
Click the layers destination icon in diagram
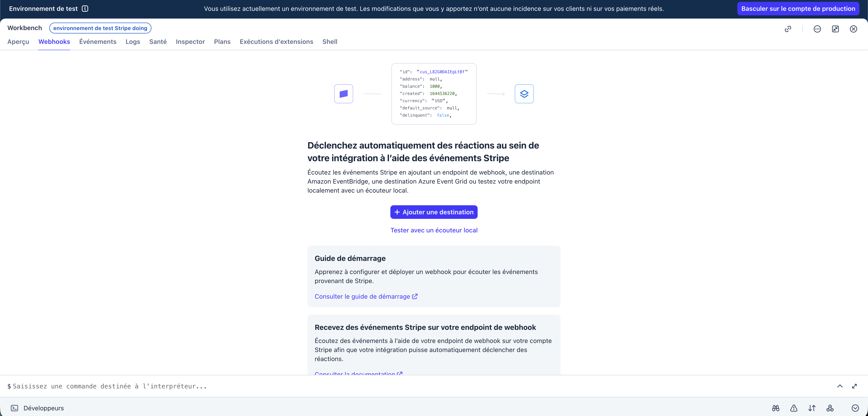click(524, 94)
